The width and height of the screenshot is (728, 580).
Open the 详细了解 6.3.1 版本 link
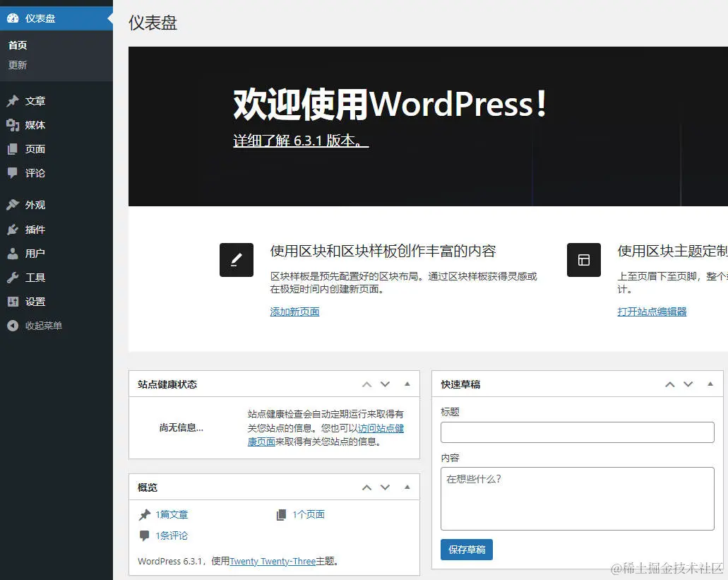tap(301, 141)
